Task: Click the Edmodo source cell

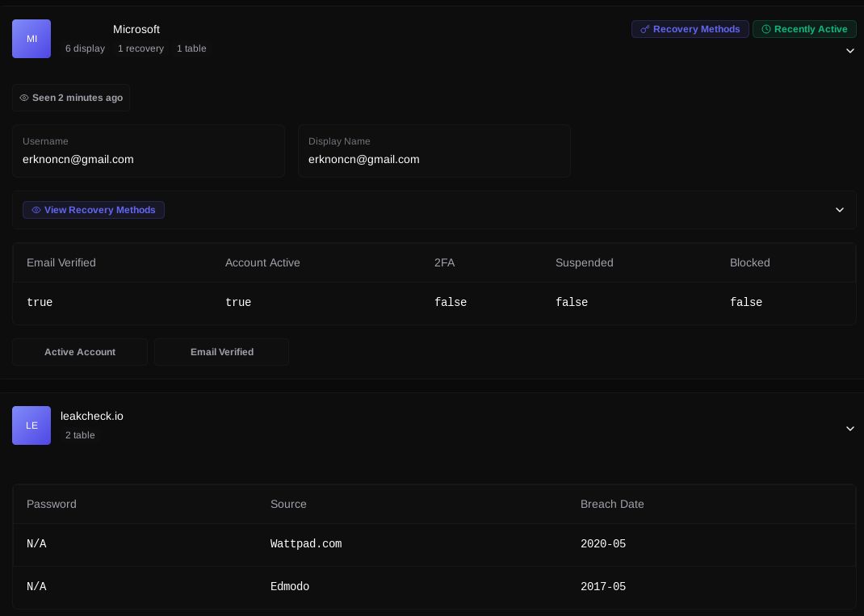Action: coord(290,587)
